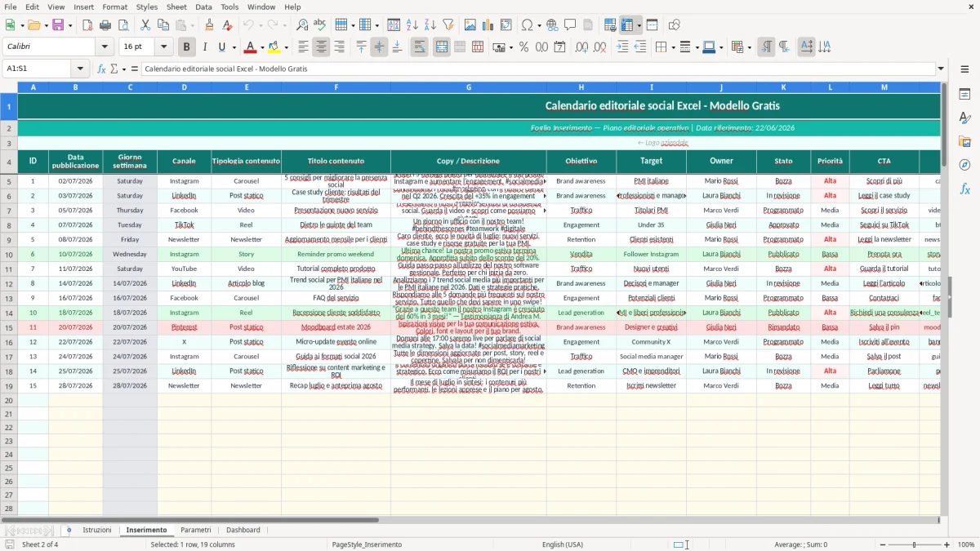
Task: Click the zoom in plus button
Action: [947, 544]
